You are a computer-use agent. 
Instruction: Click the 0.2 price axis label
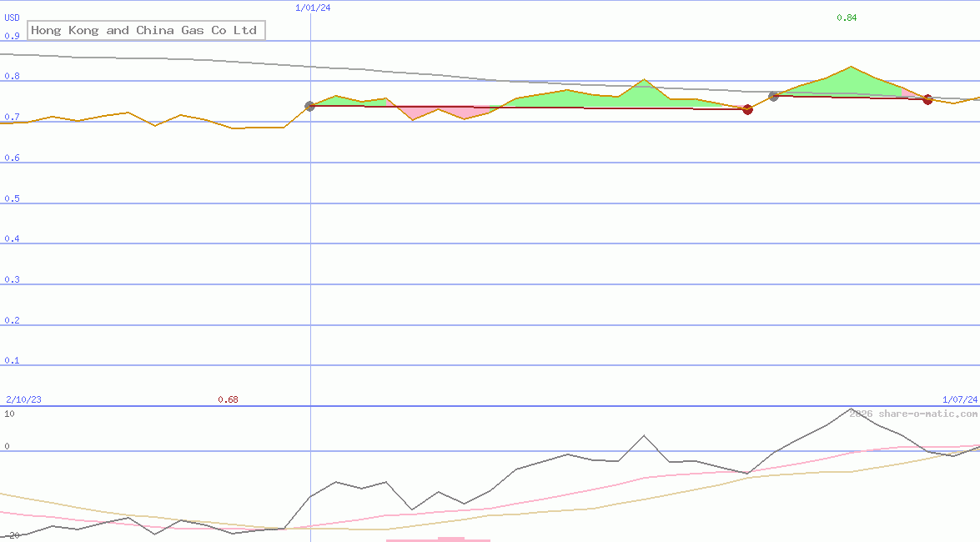tap(12, 320)
